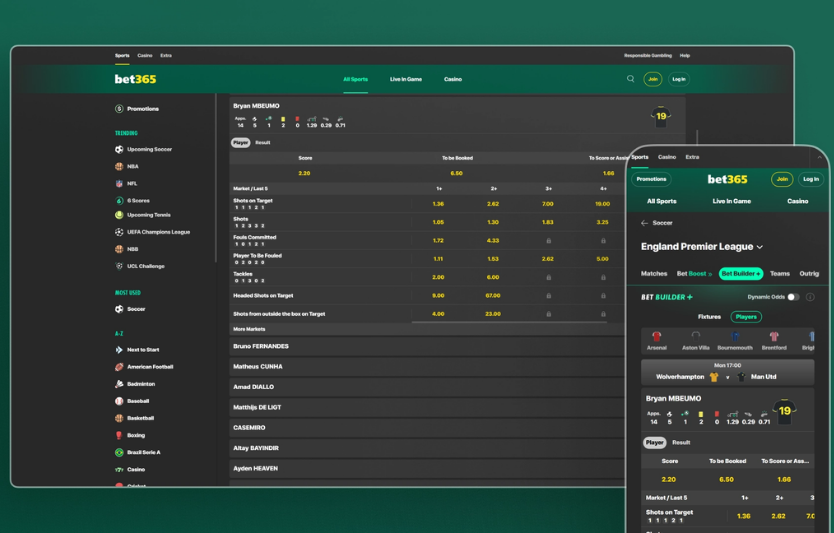
Task: Click the info icon beside Dynamic Odds
Action: pos(810,297)
